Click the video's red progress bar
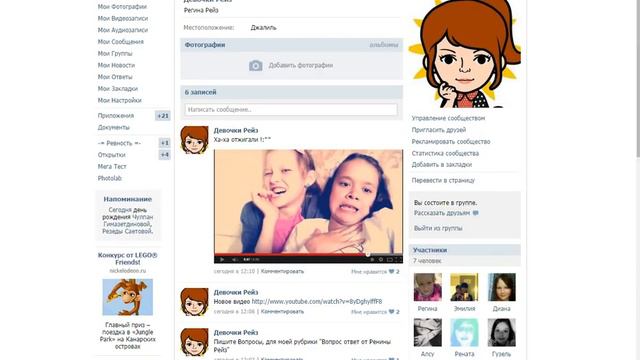Viewport: 640px width, 360px height. pos(308,254)
